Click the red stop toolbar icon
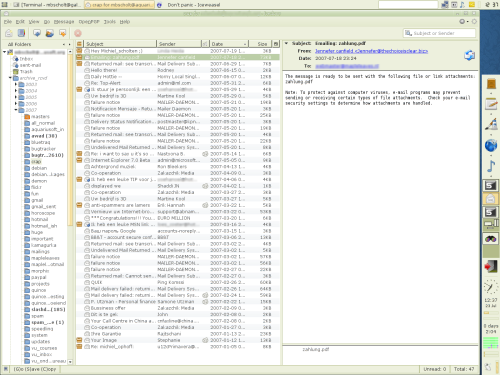 78,33
